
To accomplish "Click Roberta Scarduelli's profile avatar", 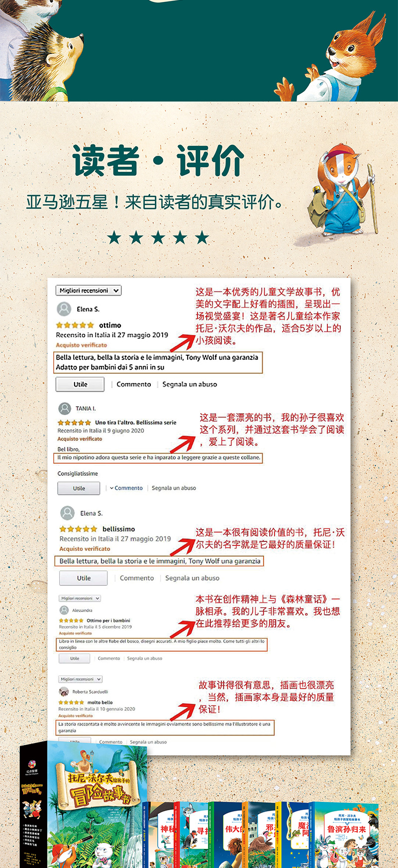I will 64,692.
